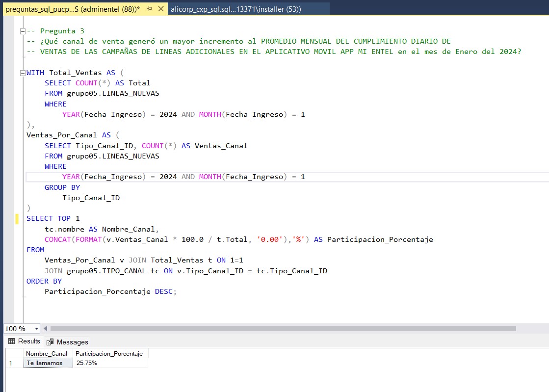Collapse the WITH Total_Ventas query block
The width and height of the screenshot is (549, 392).
(x=22, y=73)
